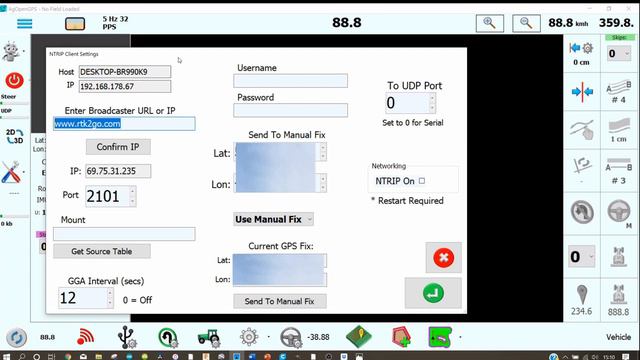This screenshot has height=360, width=640.
Task: Click the snap to pivot arrows icon
Action: (582, 92)
